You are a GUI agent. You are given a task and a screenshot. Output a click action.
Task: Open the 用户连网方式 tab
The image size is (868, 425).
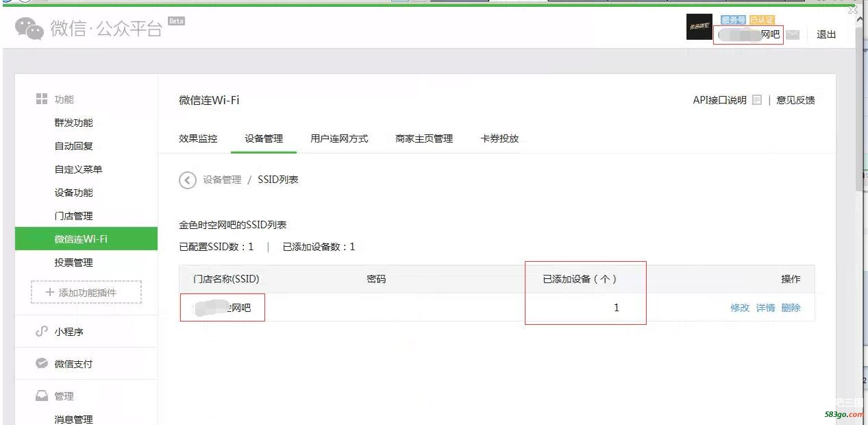339,138
